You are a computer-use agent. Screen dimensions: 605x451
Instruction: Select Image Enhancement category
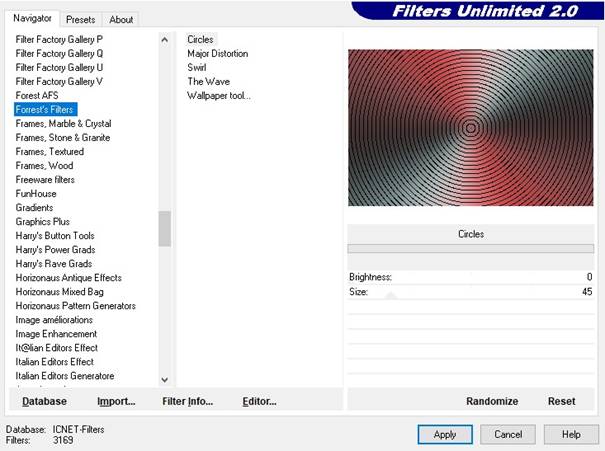point(56,334)
